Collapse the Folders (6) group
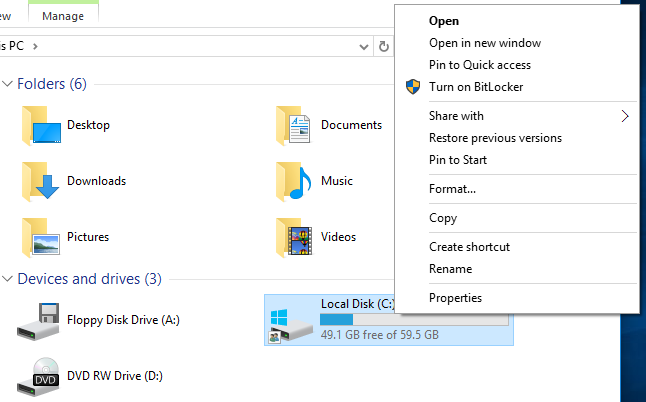This screenshot has height=402, width=646. point(7,84)
